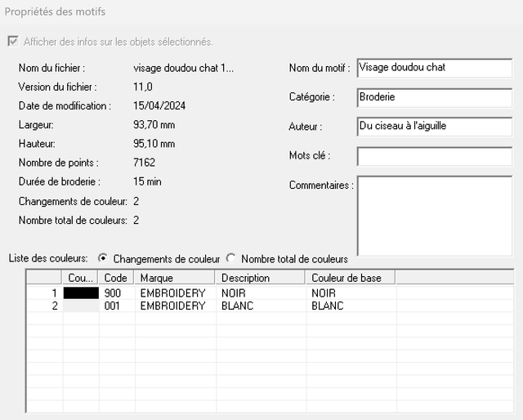The image size is (523, 420).
Task: Select the color row with code 900
Action: (x=116, y=293)
